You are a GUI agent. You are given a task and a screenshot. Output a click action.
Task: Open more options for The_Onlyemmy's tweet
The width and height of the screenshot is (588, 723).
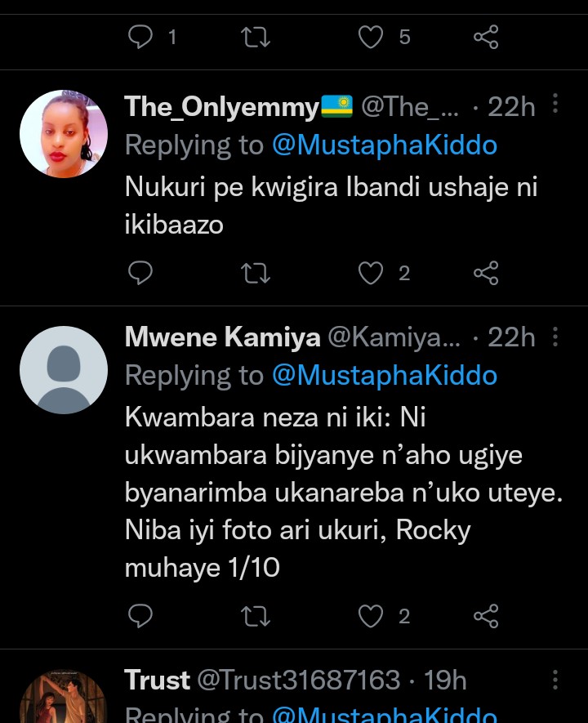(x=556, y=105)
